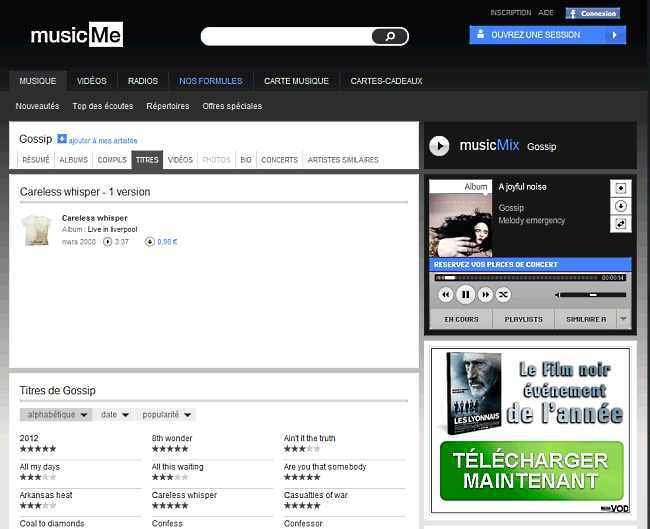Open the Similaire à player tab
650x529 pixels.
[586, 319]
